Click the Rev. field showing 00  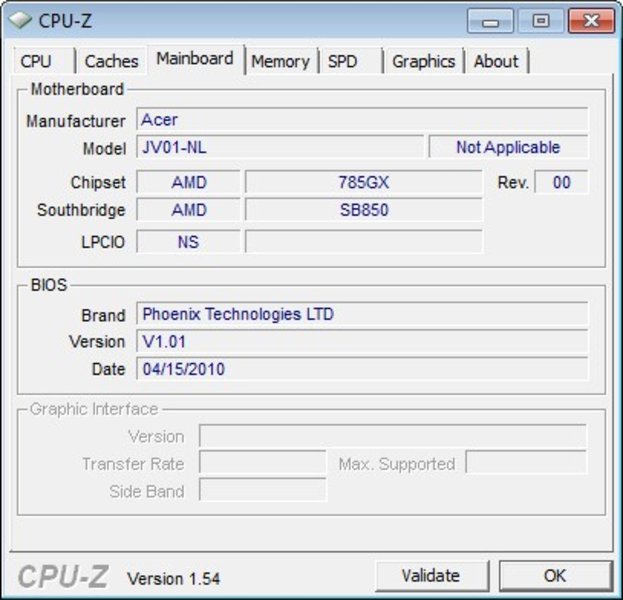click(x=561, y=182)
